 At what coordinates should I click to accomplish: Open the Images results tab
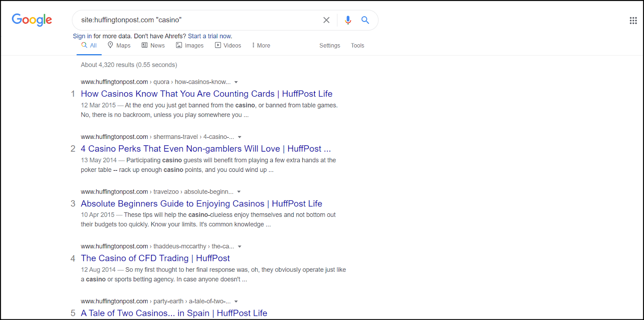coord(190,45)
